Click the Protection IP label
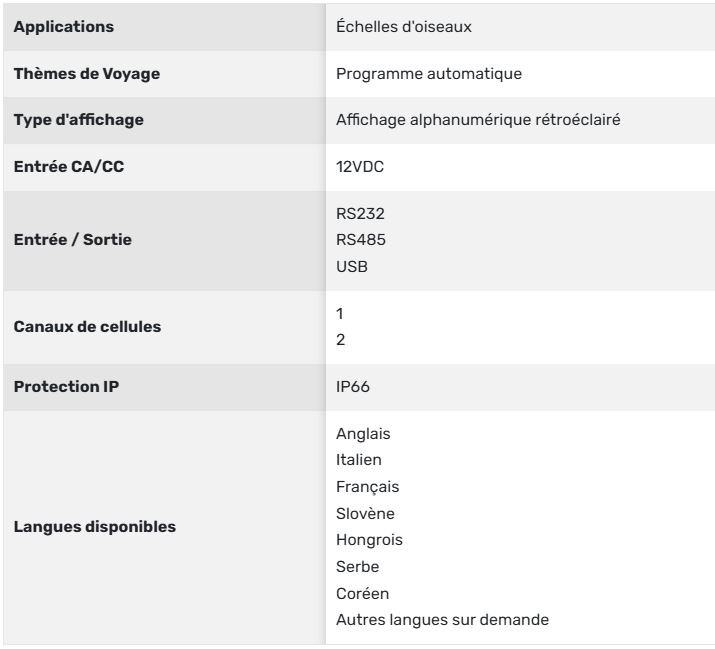This screenshot has width=715, height=649. coord(66,387)
